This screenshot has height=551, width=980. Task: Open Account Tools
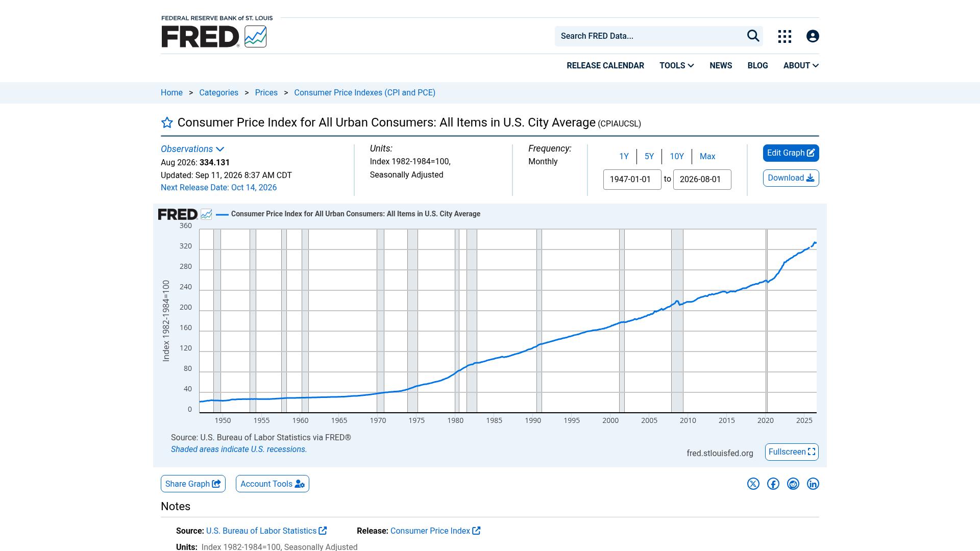[273, 484]
